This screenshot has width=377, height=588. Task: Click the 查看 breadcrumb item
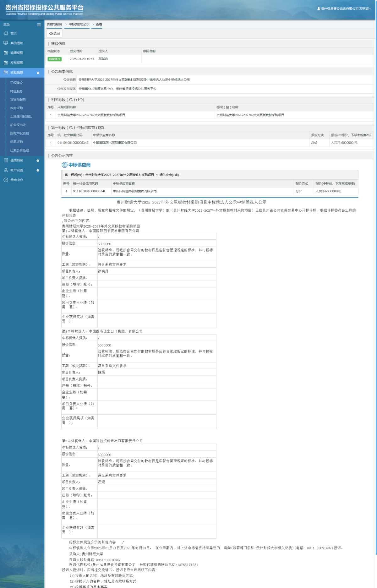click(99, 24)
